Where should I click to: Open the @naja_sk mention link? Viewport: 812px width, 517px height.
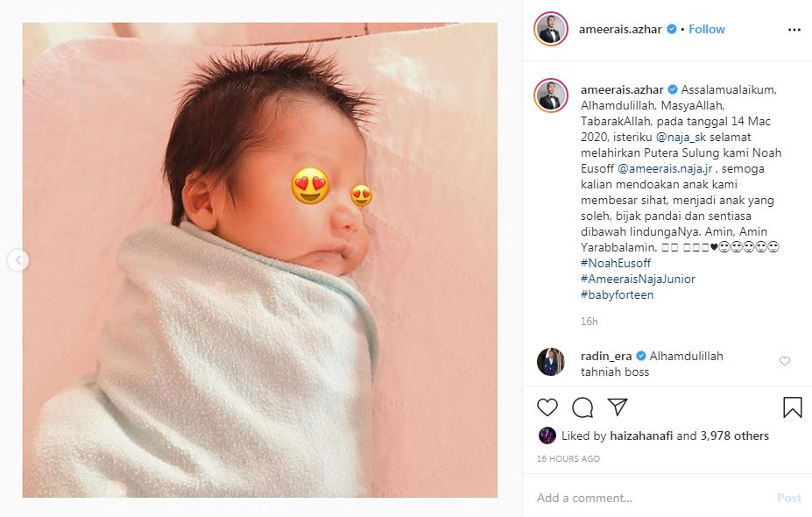pos(681,138)
